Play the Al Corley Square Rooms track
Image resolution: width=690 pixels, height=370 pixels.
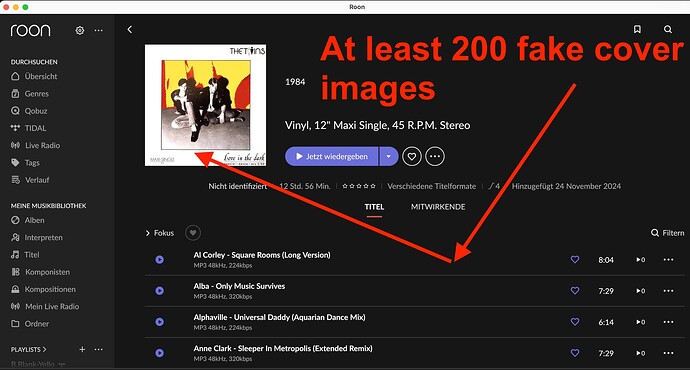point(159,260)
